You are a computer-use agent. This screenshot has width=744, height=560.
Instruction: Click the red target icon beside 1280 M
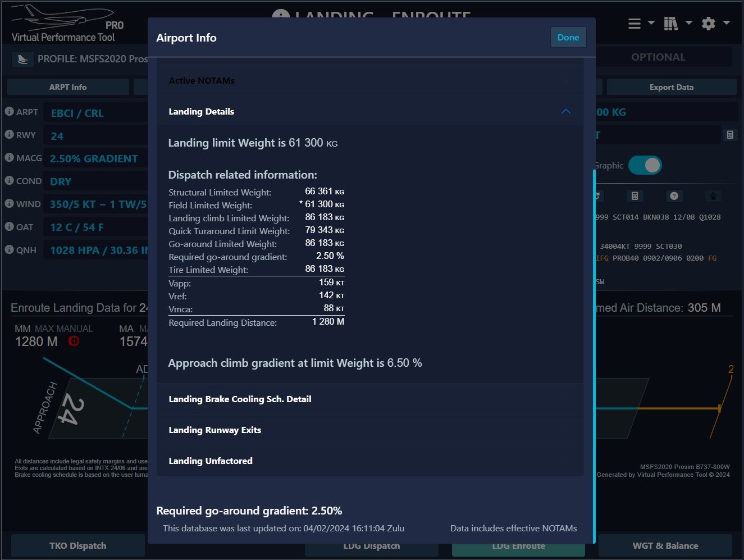point(74,341)
